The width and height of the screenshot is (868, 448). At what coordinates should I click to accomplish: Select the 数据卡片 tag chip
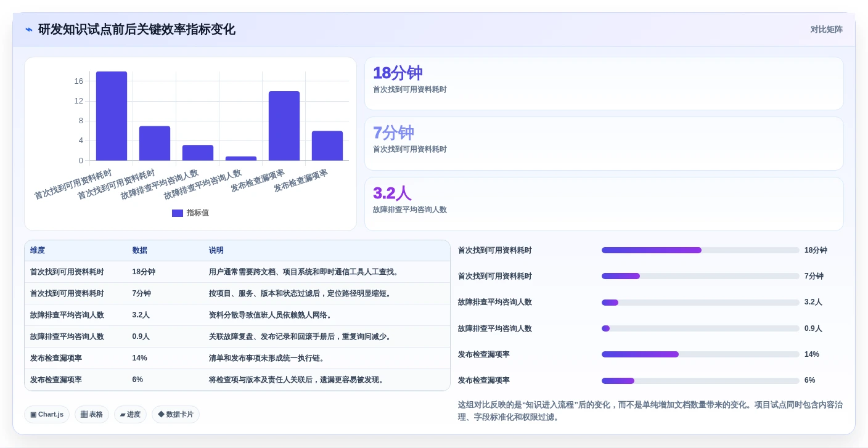(176, 415)
